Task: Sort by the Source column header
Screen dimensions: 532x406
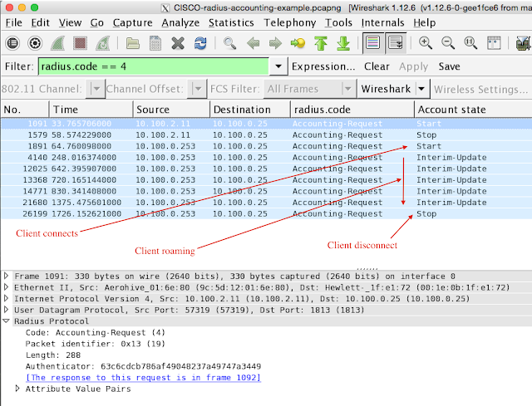Action: (x=171, y=110)
